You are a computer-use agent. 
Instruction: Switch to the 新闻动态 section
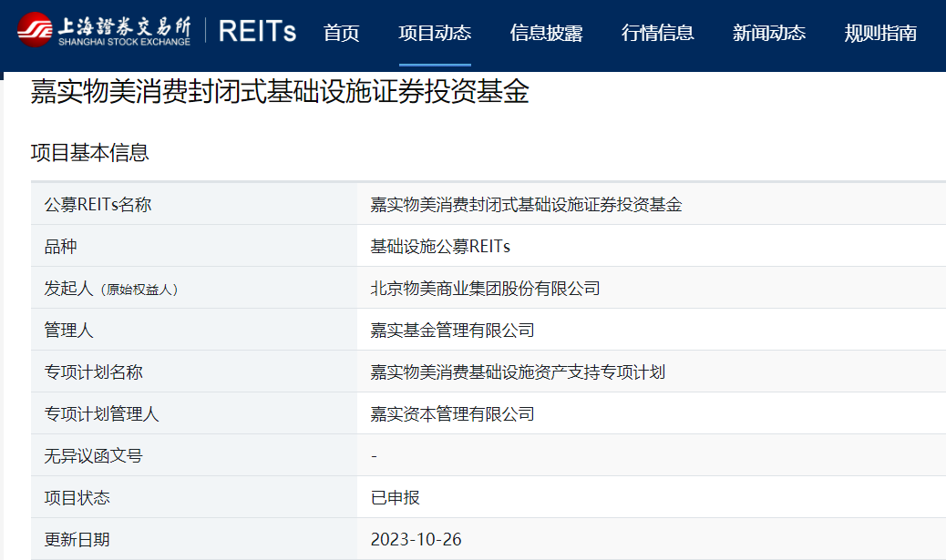768,34
